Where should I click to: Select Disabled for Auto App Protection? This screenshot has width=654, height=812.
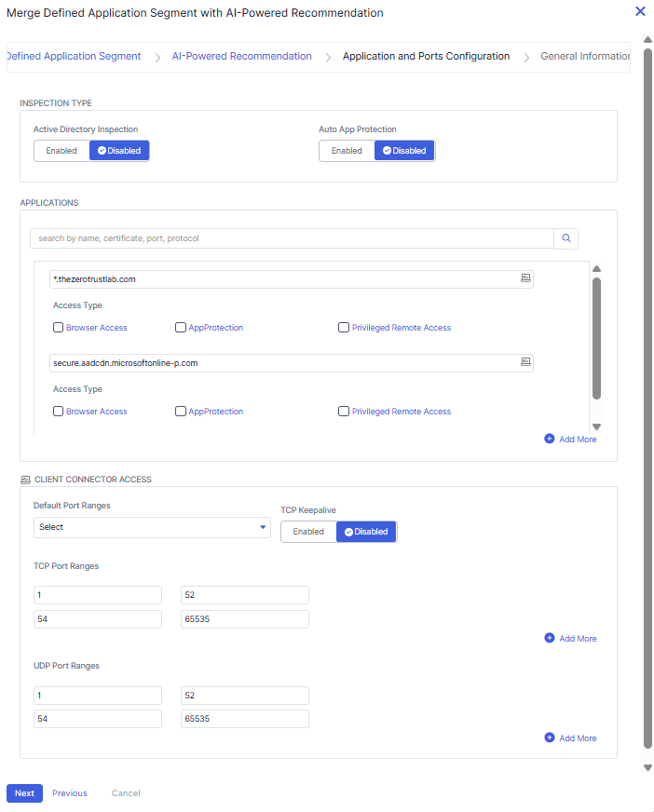coord(404,151)
